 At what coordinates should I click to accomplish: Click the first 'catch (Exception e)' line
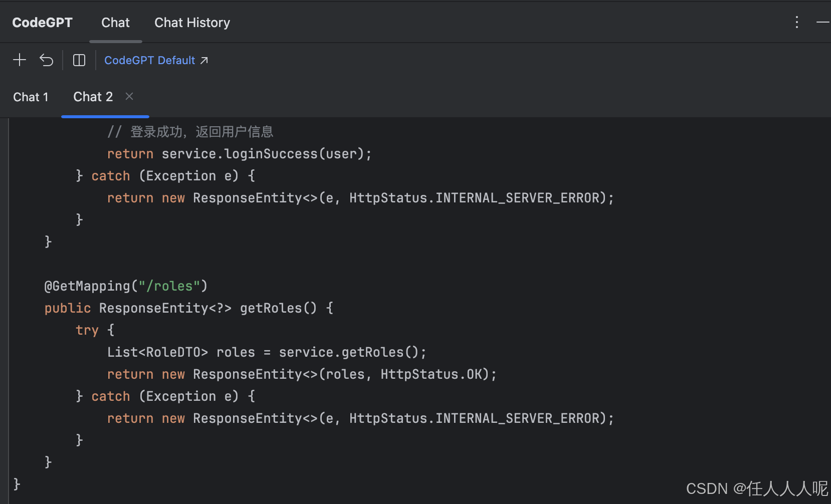point(165,176)
